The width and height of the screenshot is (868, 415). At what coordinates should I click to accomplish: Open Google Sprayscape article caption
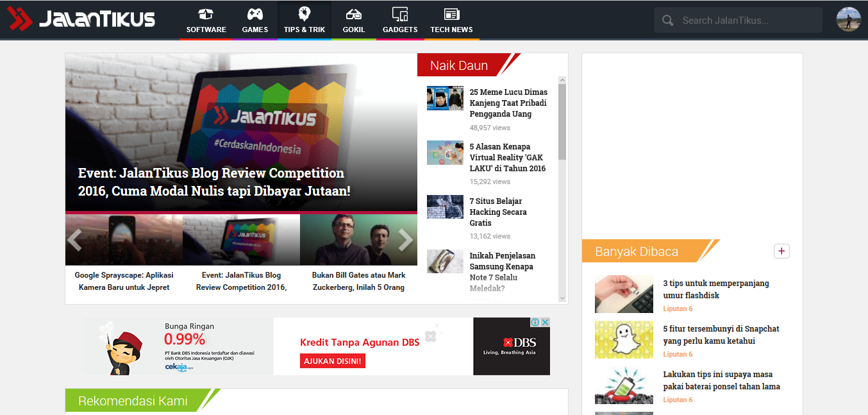(x=124, y=281)
